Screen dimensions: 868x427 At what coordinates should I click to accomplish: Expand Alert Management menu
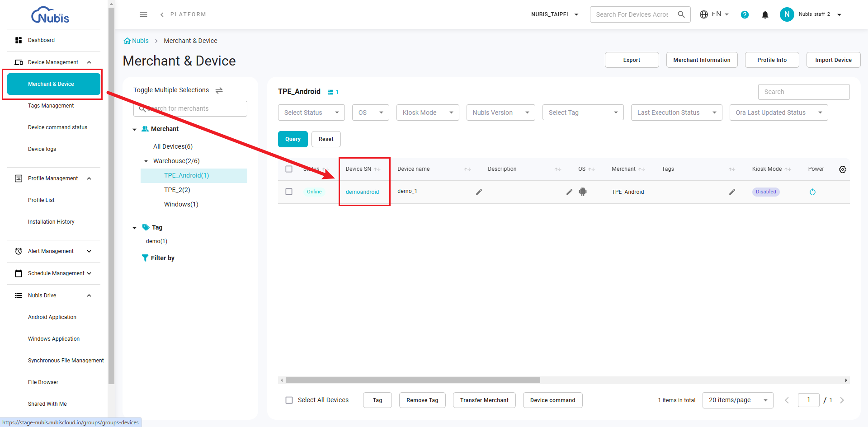54,251
